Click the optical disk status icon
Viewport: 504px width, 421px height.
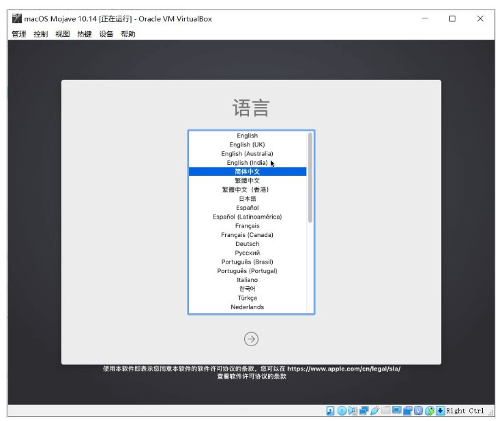coord(342,411)
